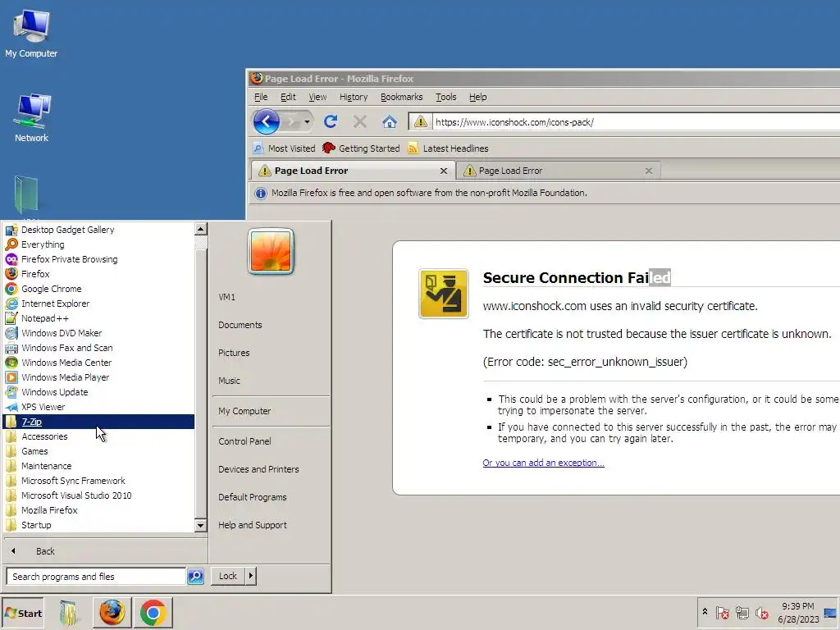
Task: Click the iconshock URL address field
Action: pos(637,121)
